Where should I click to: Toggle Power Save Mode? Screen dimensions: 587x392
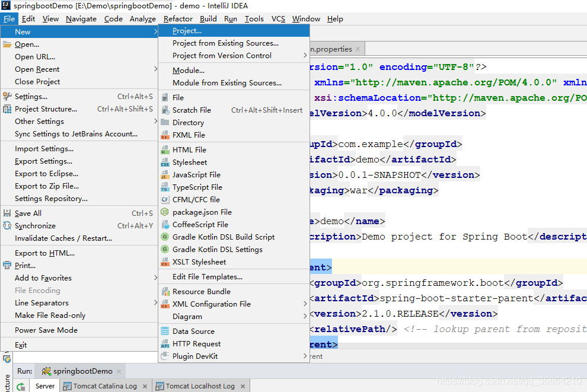79,330
